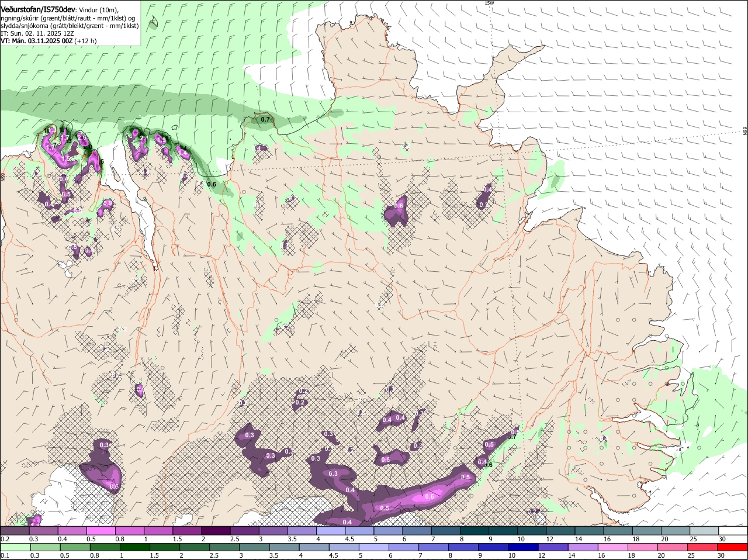Click the 'VT: Mán. 03.11.2025 00Z' valid time
This screenshot has height=560, width=748.
click(x=36, y=41)
